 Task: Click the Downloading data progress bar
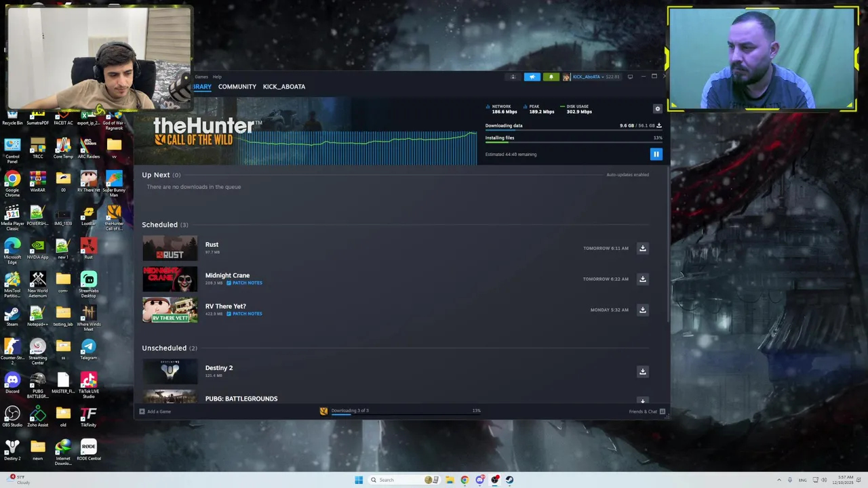click(x=574, y=129)
